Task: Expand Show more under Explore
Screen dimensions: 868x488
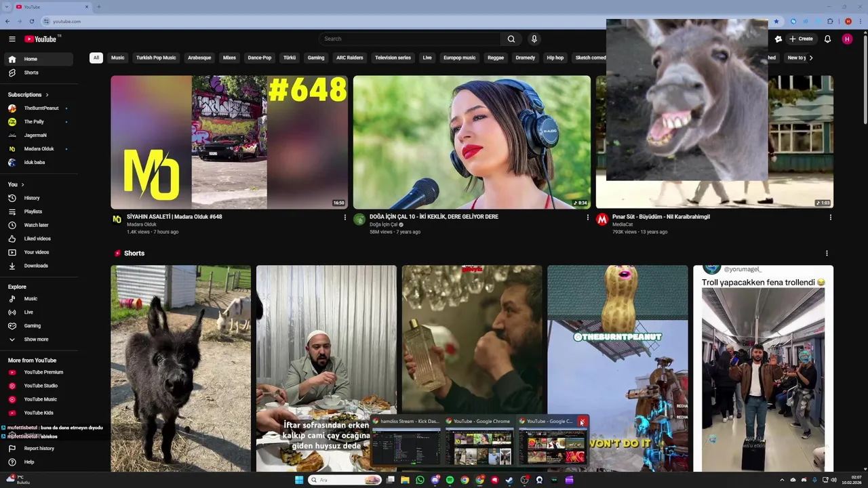Action: pyautogui.click(x=39, y=339)
